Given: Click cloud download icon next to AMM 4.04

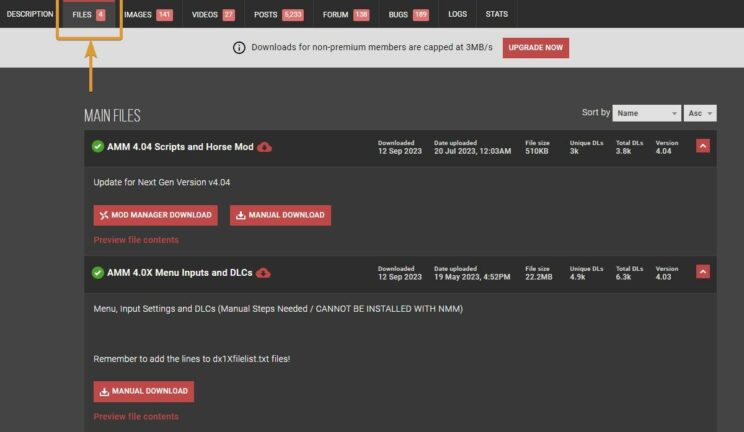Looking at the screenshot, I should pyautogui.click(x=264, y=147).
